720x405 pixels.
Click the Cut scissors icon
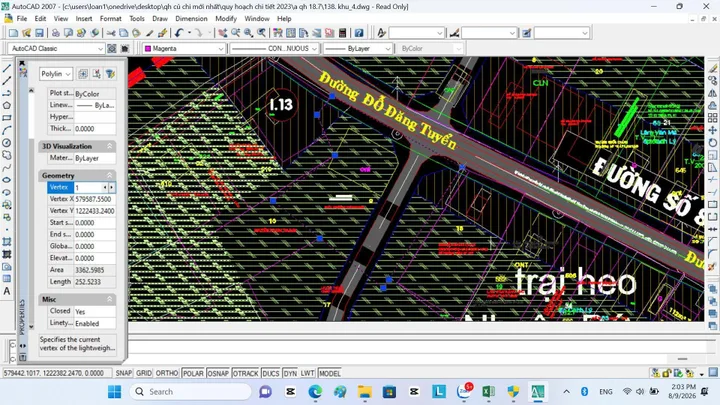tap(111, 33)
